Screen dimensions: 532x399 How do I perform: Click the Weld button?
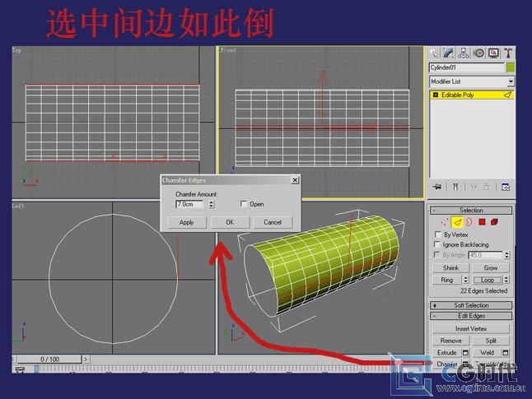(x=488, y=353)
